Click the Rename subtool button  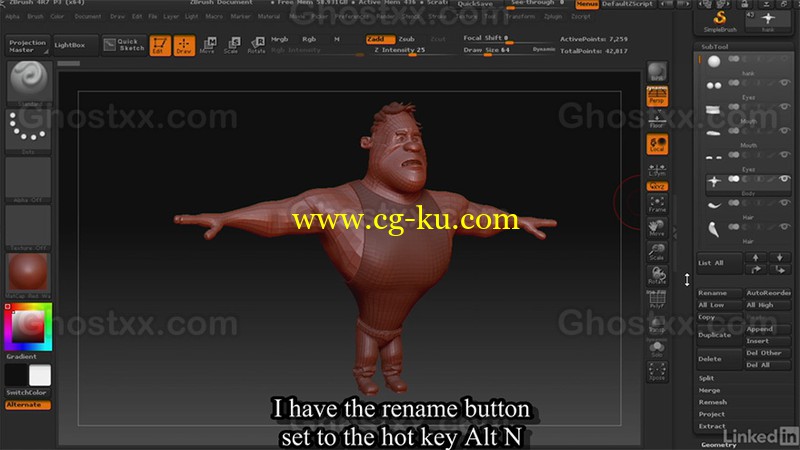[719, 293]
